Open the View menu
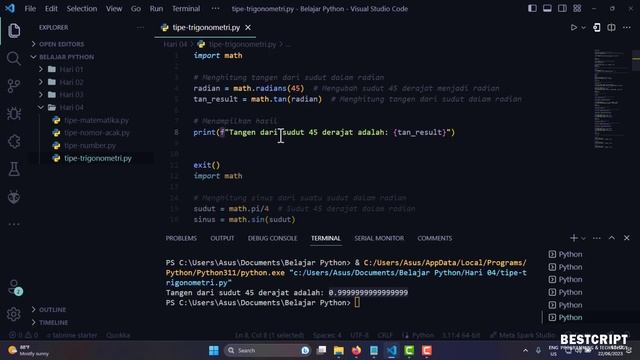This screenshot has width=640, height=360. 114,8
